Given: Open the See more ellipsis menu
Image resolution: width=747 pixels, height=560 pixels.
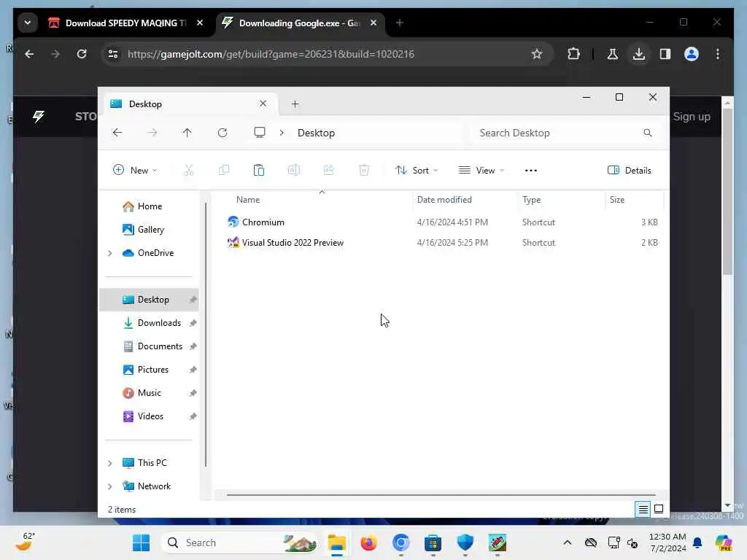Looking at the screenshot, I should tap(531, 171).
